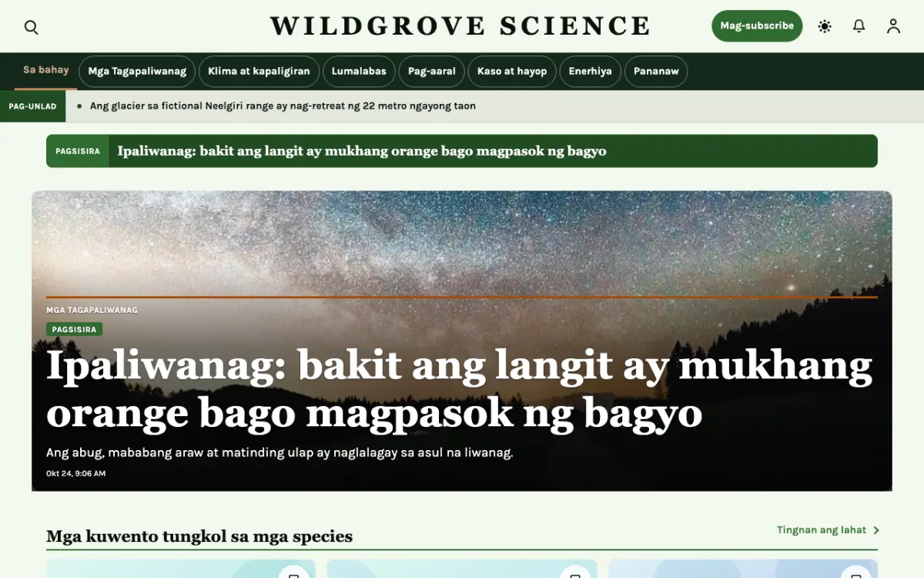The image size is (924, 578).
Task: Click the Mag-subscribe button
Action: click(x=757, y=25)
